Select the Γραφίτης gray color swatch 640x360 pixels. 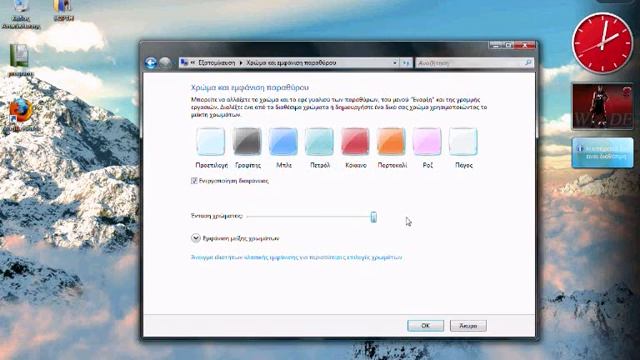tap(247, 141)
